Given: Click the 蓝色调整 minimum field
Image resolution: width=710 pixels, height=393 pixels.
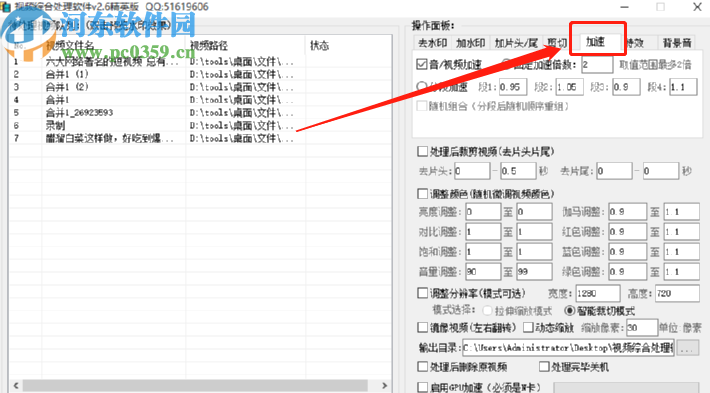Looking at the screenshot, I should [627, 252].
